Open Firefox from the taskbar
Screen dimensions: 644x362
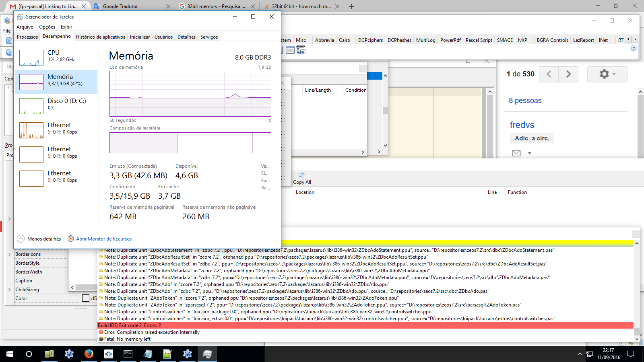(89, 354)
